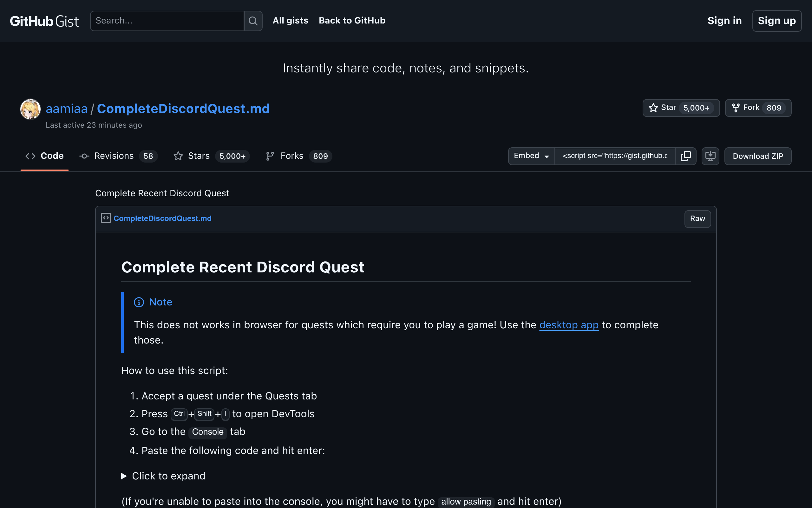
Task: Click the 'allow pasting' code label
Action: (466, 502)
